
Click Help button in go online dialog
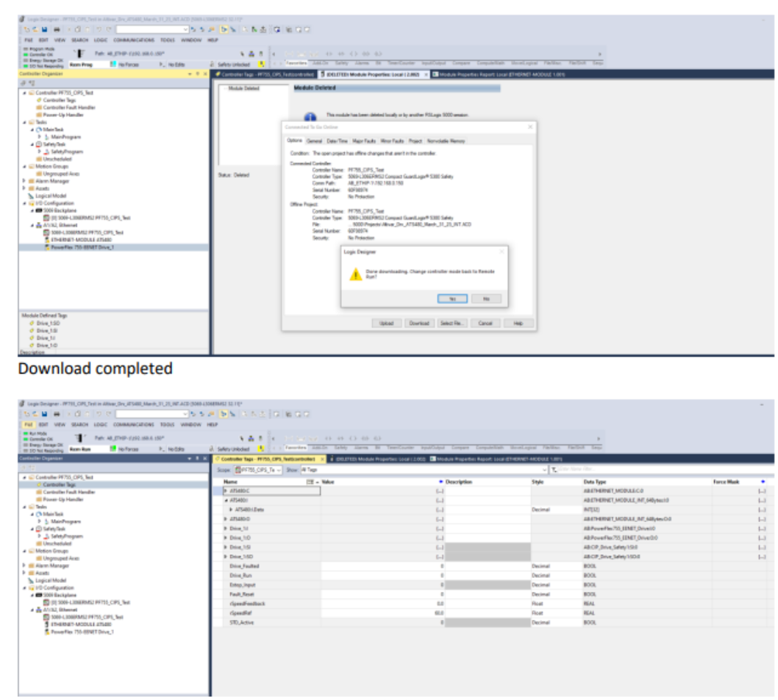click(x=518, y=324)
